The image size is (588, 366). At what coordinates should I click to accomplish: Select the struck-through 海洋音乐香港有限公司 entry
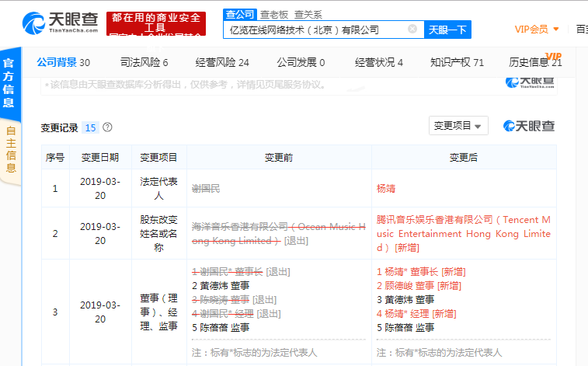(x=279, y=233)
